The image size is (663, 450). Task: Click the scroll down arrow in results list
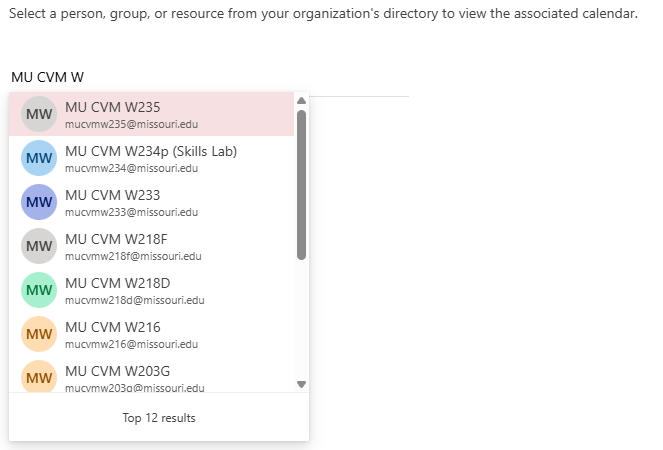click(x=301, y=384)
